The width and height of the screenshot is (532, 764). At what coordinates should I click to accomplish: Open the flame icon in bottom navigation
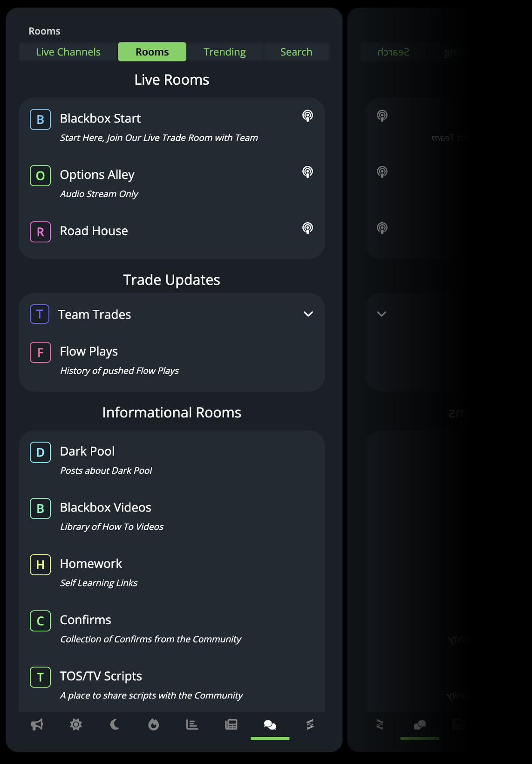coord(153,724)
